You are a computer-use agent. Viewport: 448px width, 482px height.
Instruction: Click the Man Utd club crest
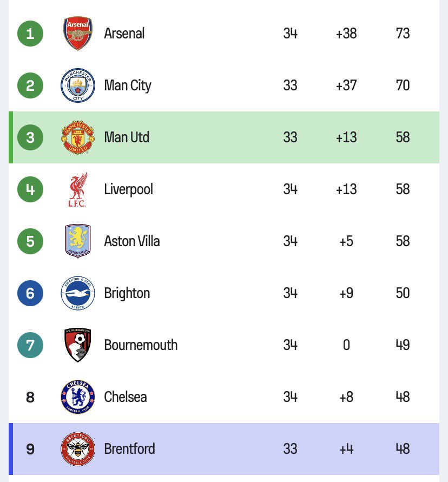coord(78,137)
